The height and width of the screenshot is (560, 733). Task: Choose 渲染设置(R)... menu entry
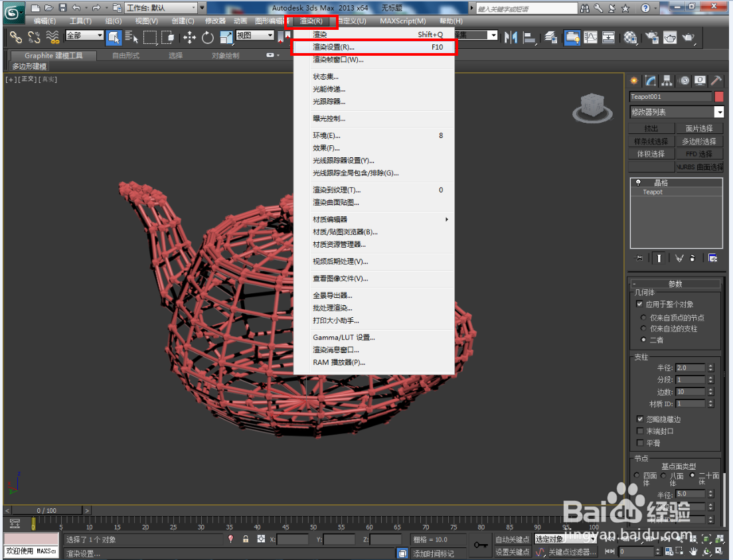pyautogui.click(x=374, y=47)
